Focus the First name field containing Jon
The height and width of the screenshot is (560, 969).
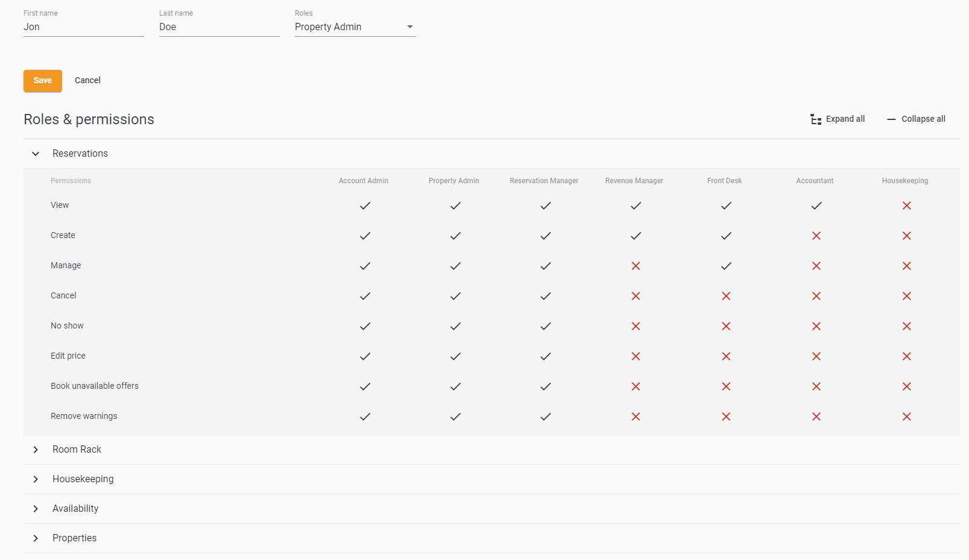[x=83, y=27]
